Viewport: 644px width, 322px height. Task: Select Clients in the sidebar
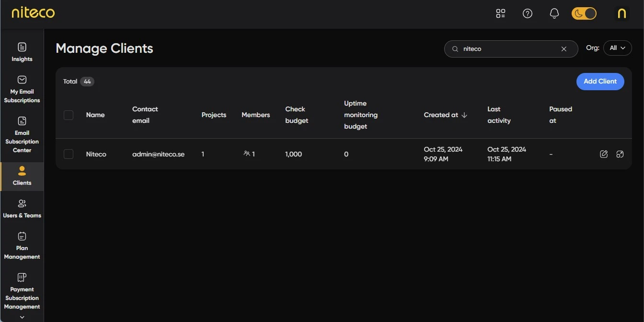(x=22, y=176)
